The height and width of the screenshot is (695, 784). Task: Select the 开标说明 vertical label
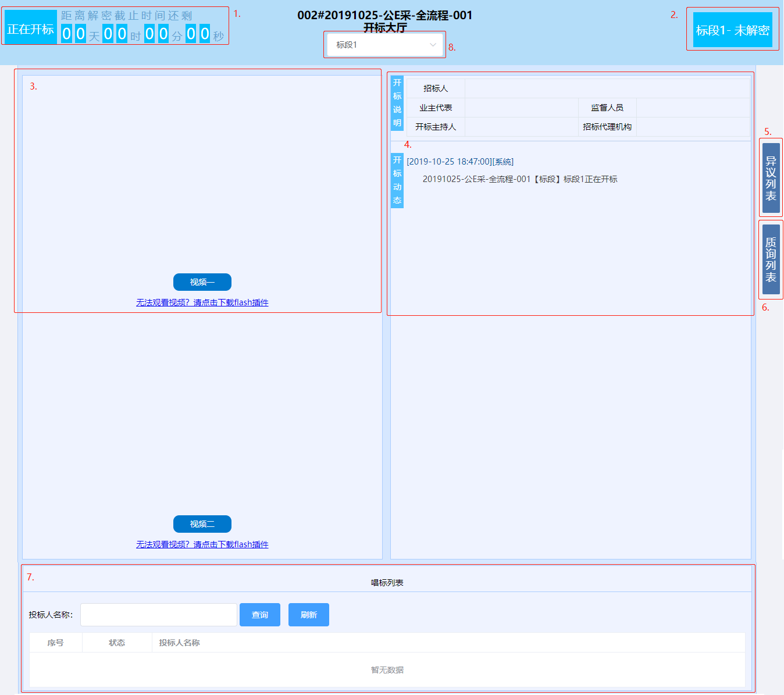(x=397, y=103)
